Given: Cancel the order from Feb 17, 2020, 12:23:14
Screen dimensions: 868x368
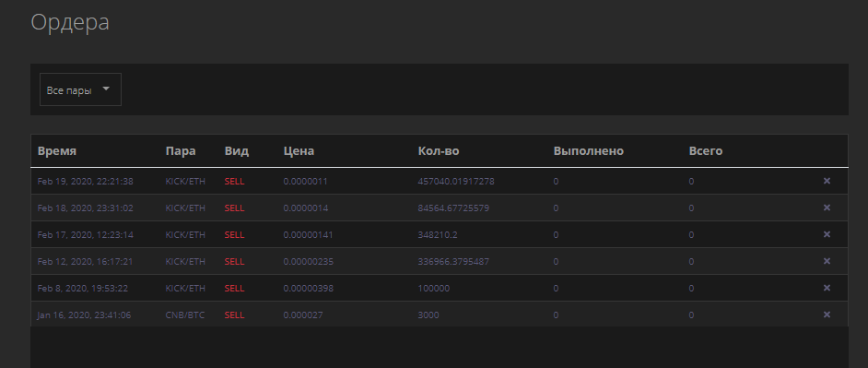Looking at the screenshot, I should (x=827, y=234).
